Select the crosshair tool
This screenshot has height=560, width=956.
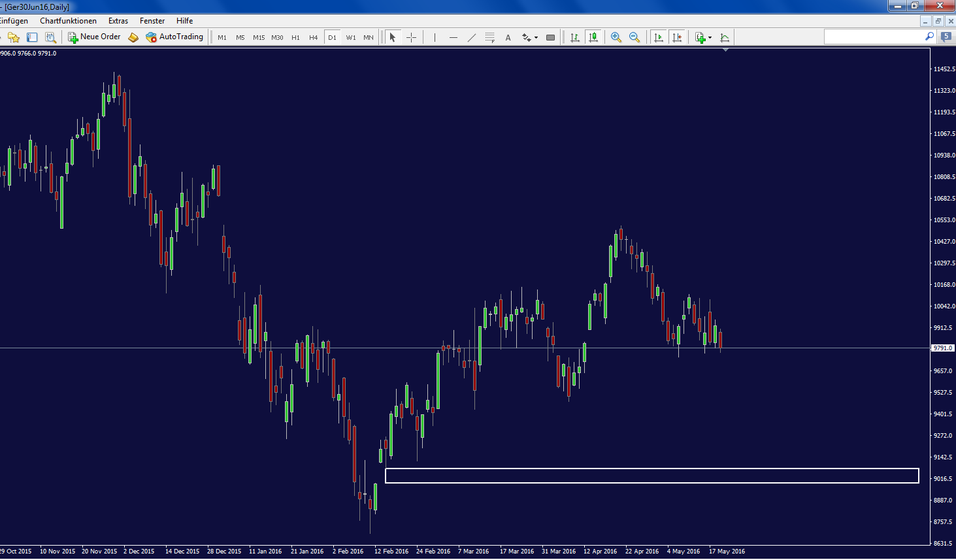click(411, 37)
